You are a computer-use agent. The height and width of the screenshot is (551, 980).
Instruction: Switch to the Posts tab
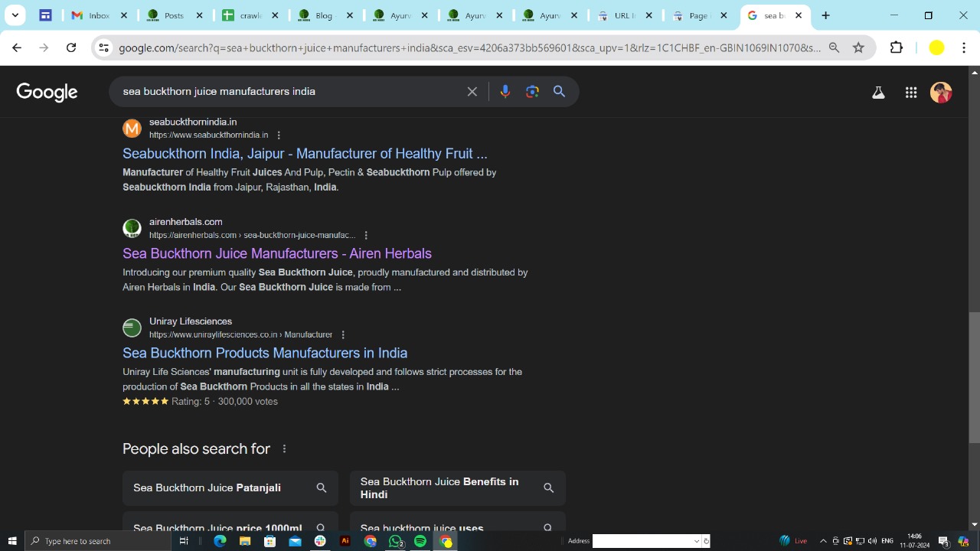coord(175,15)
